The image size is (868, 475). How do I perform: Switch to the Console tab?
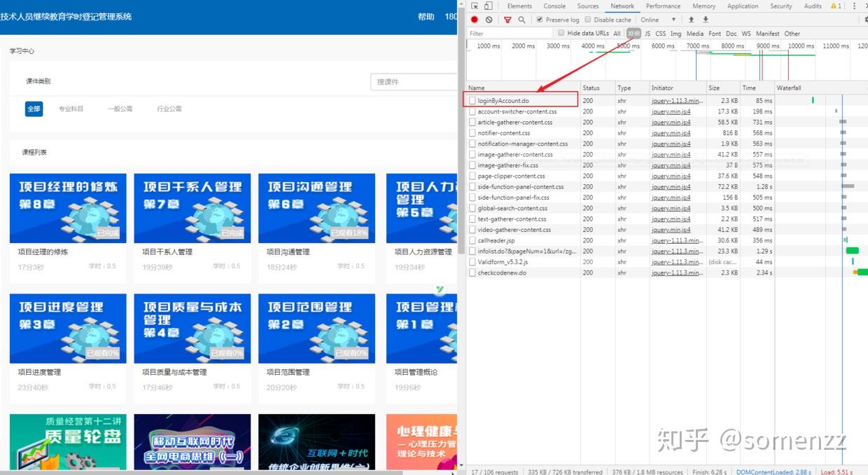pyautogui.click(x=554, y=6)
